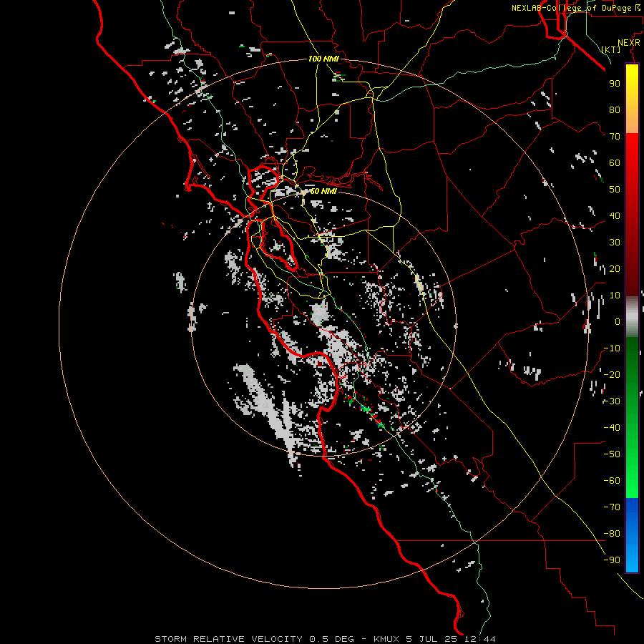
Task: Pick the gray zero-velocity segment of color bar
Action: coord(632,317)
